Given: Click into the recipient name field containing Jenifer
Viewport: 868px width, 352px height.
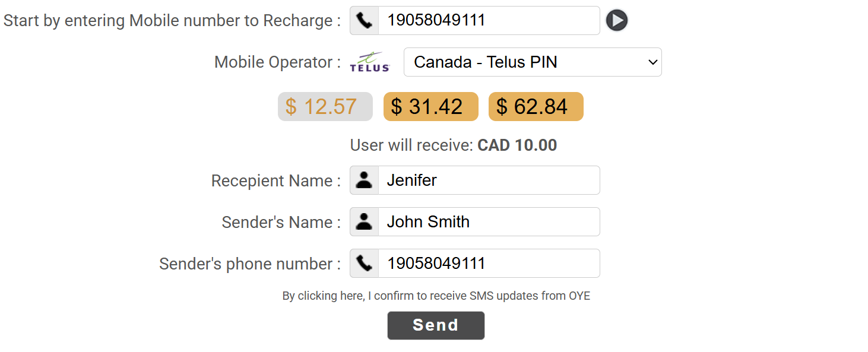Looking at the screenshot, I should click(489, 180).
